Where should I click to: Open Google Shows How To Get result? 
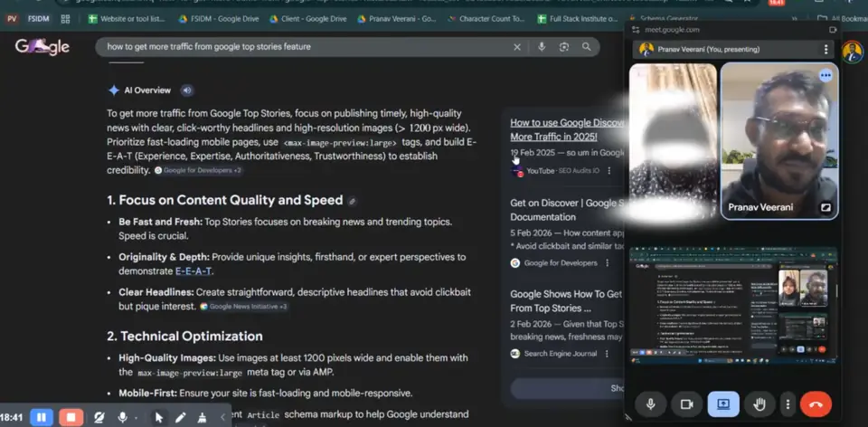pos(567,301)
